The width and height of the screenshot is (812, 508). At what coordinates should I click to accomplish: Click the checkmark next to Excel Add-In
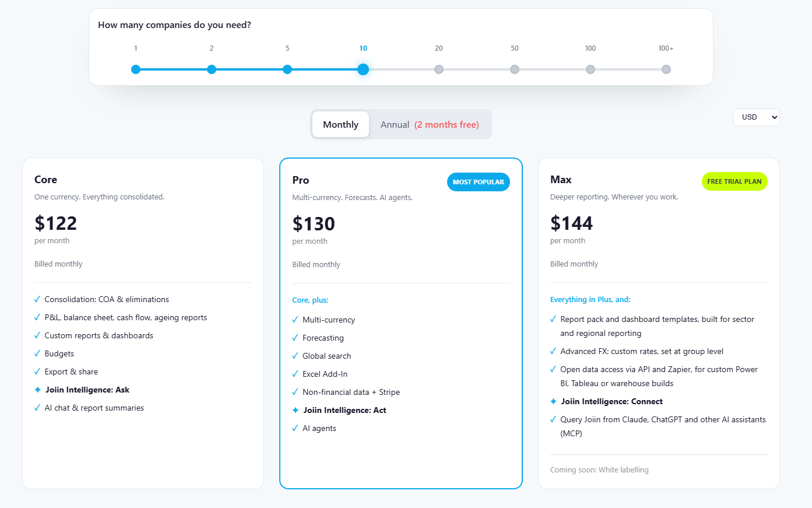click(295, 374)
